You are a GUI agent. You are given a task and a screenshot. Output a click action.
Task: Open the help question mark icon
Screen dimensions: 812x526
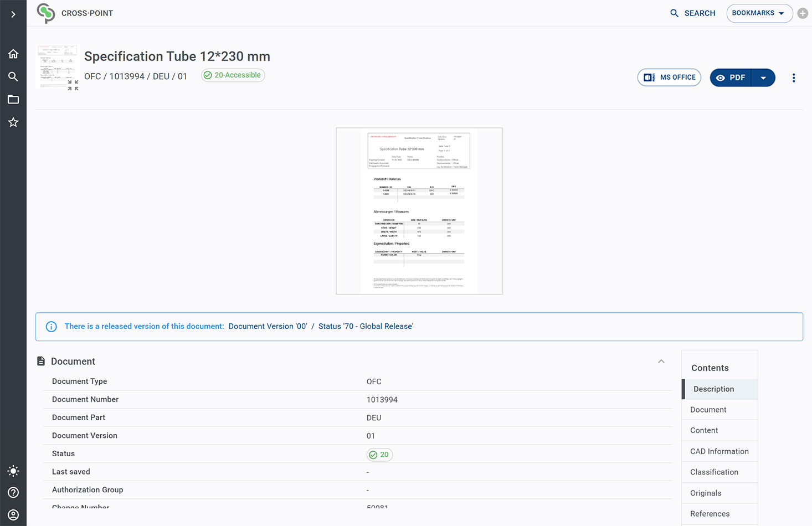tap(13, 493)
